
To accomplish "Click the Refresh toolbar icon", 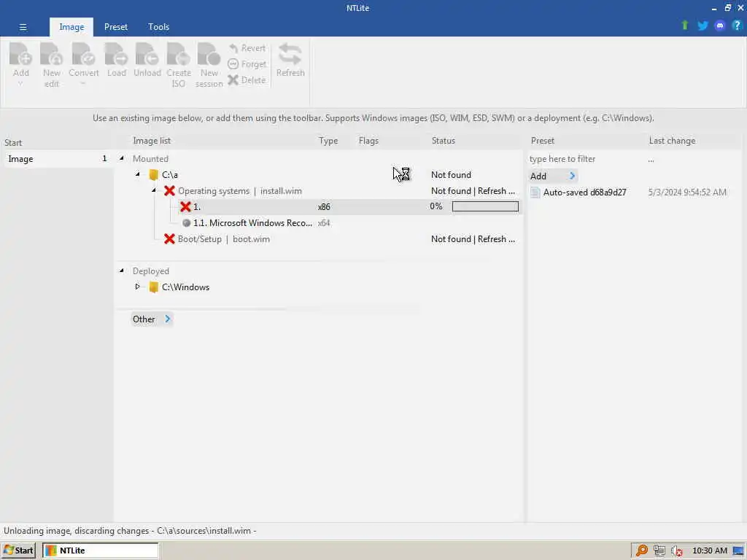I will click(290, 54).
